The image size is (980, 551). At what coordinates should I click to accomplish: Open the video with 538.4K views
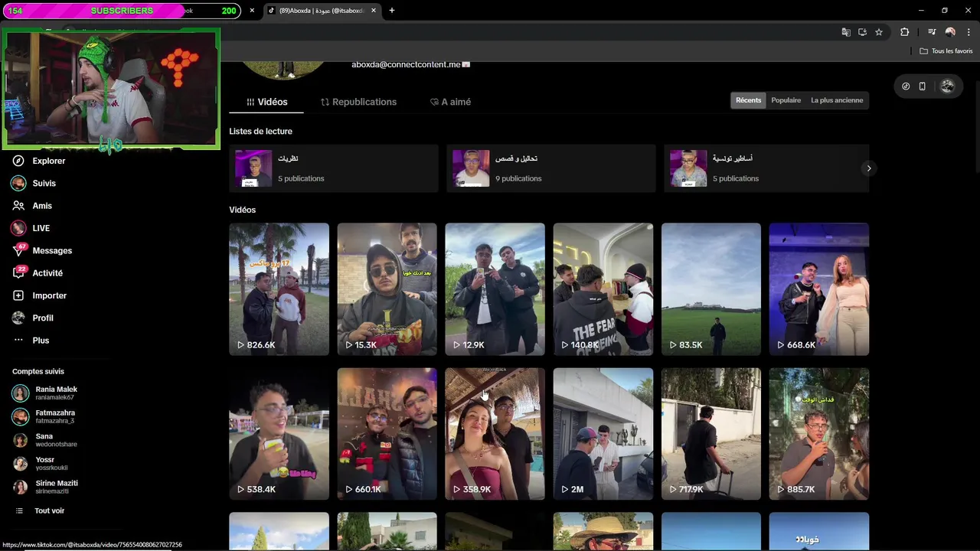279,434
